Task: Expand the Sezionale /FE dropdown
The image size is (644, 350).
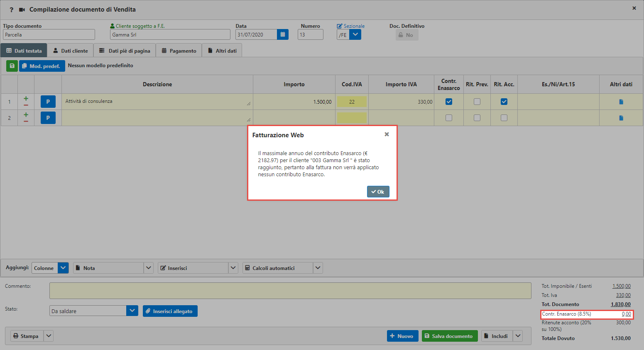Action: coord(355,34)
